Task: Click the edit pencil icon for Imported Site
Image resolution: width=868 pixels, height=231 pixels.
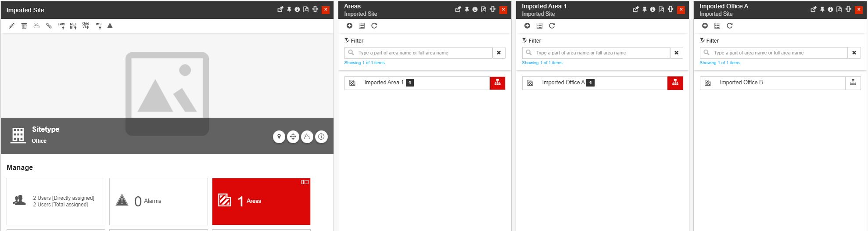Action: click(x=12, y=26)
